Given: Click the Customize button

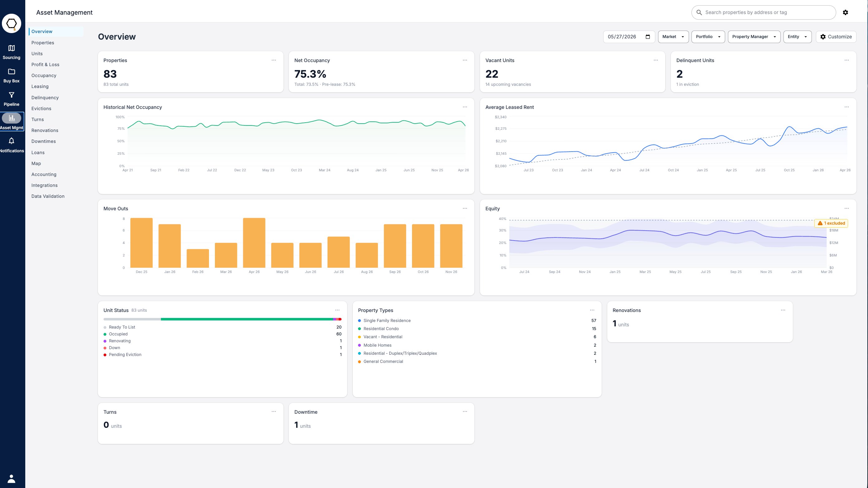Looking at the screenshot, I should click(x=836, y=37).
